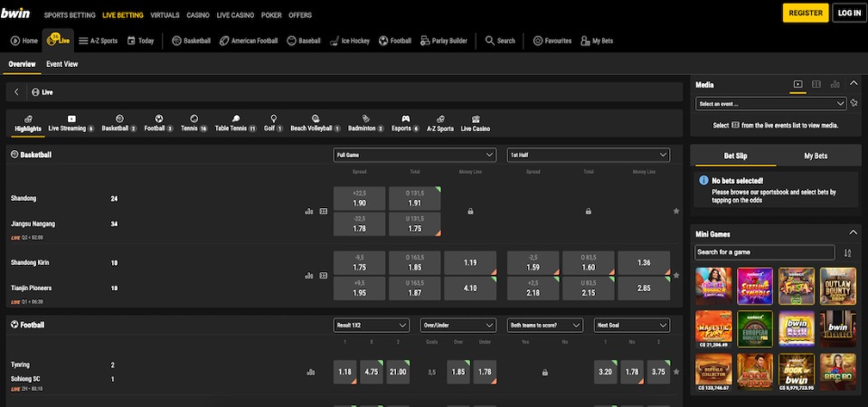Open the Both teams to score dropdown

[545, 325]
